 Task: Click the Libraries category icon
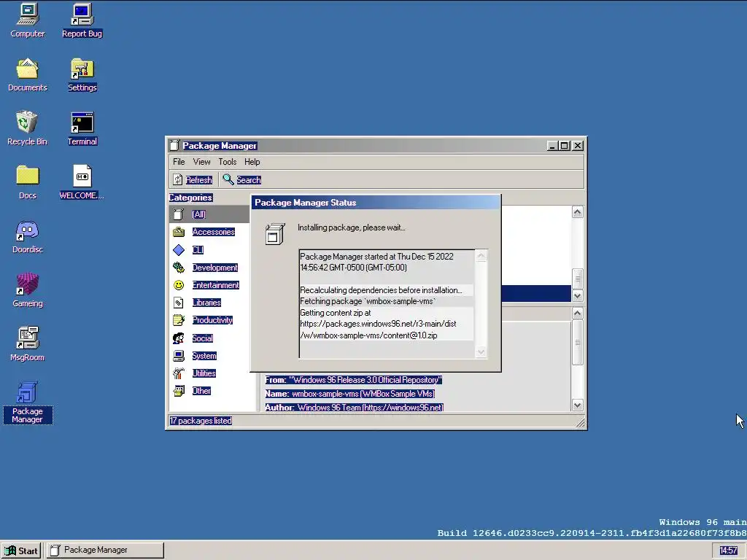coord(179,303)
